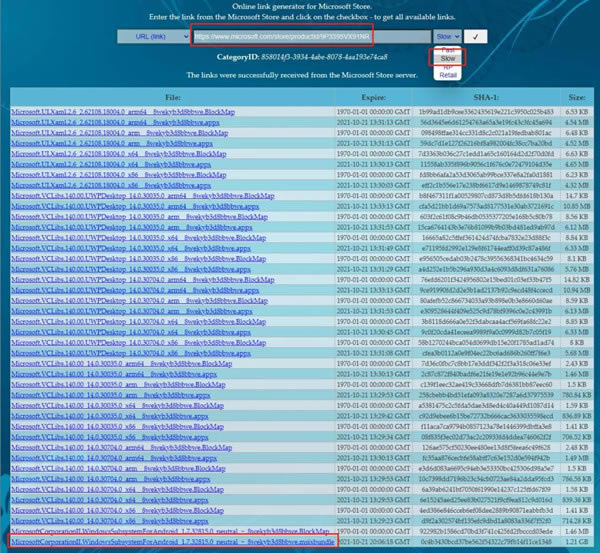Open VCLibs UWPDesktop 14.0.30035.0 arm64 BlockMap
This screenshot has height=553, width=600.
tap(143, 196)
